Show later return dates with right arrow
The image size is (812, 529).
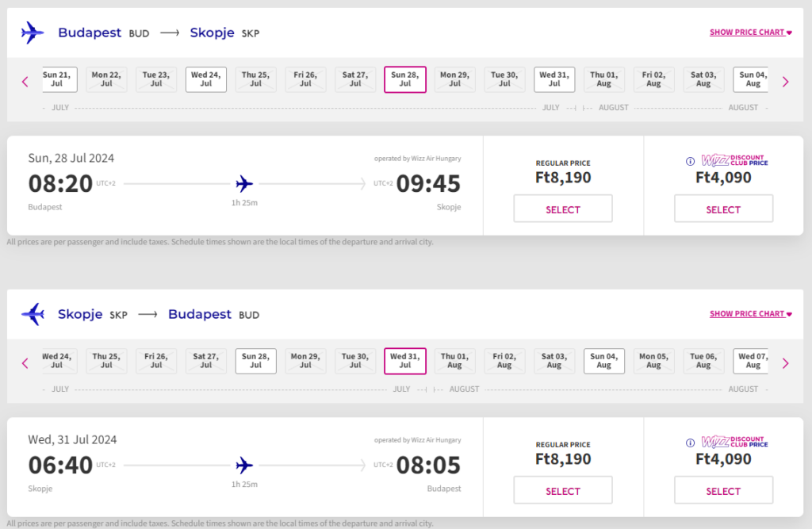(786, 363)
